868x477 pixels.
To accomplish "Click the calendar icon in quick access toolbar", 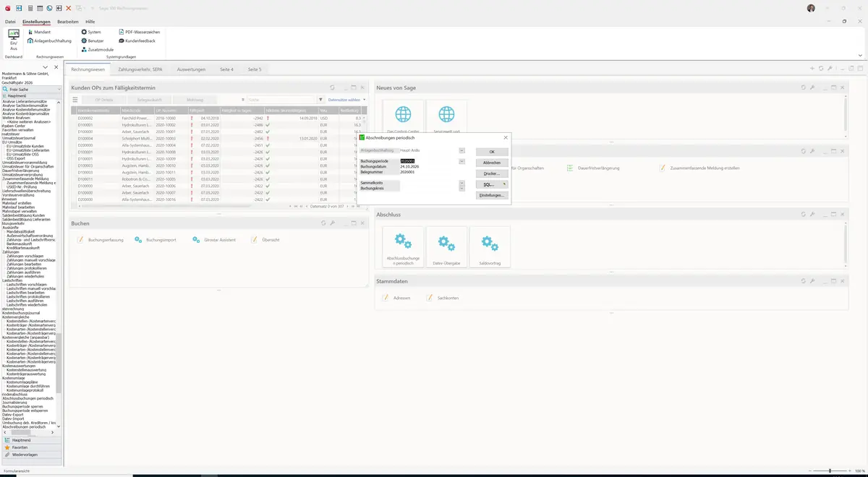I will 39,8.
